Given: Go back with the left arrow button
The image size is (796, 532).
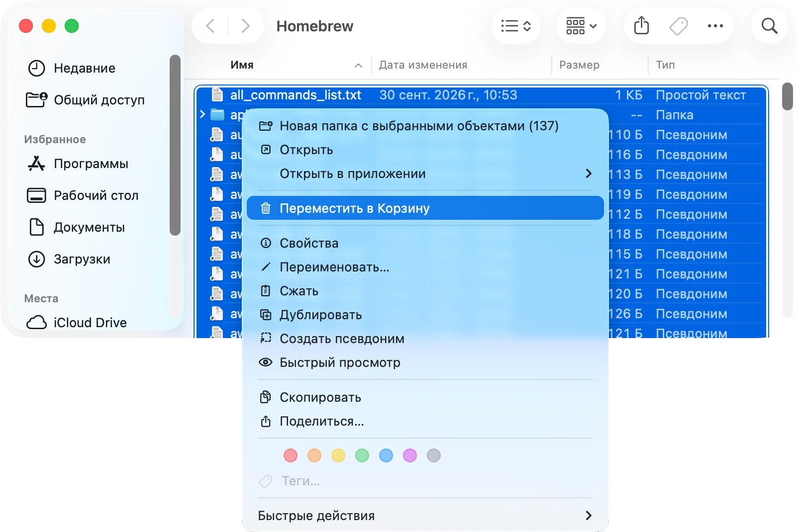Looking at the screenshot, I should pyautogui.click(x=210, y=26).
